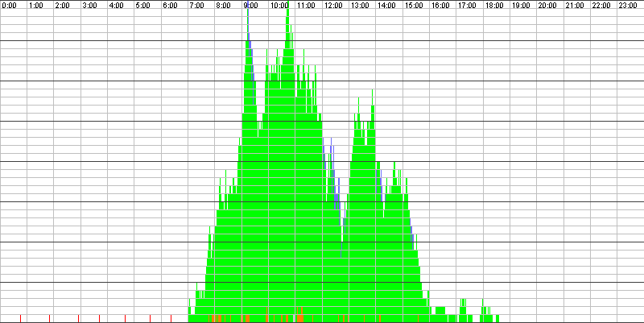Image resolution: width=644 pixels, height=323 pixels.
Task: Click the 1:00 hour label
Action: 35,6
